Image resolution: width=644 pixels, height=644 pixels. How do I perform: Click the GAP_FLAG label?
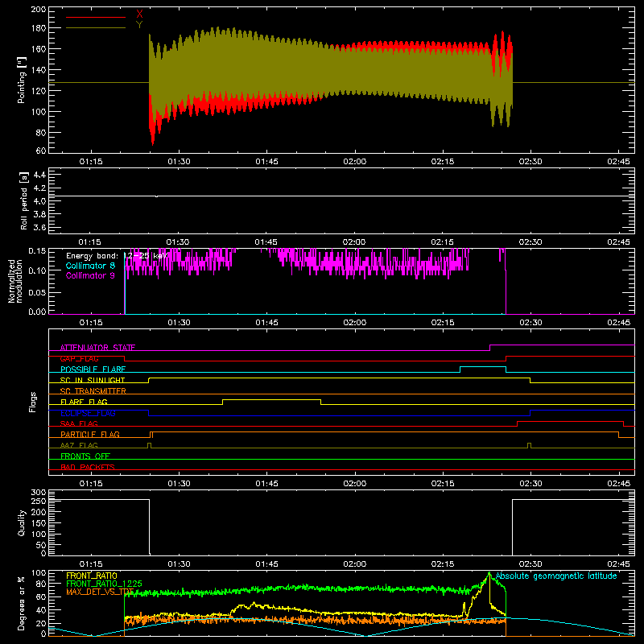pyautogui.click(x=79, y=358)
